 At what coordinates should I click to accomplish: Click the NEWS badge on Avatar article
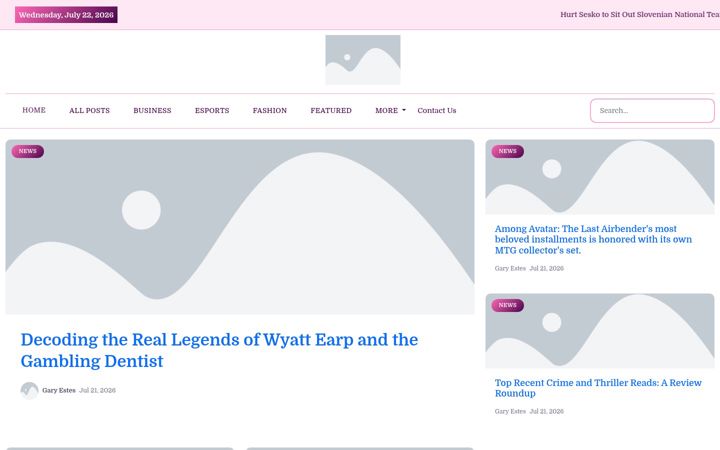coord(507,151)
